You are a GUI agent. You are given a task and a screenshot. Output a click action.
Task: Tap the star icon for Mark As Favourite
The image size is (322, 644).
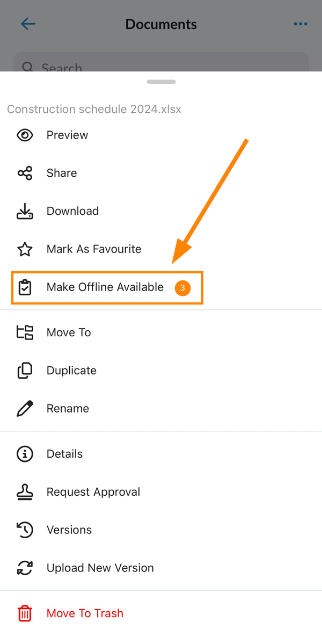25,249
